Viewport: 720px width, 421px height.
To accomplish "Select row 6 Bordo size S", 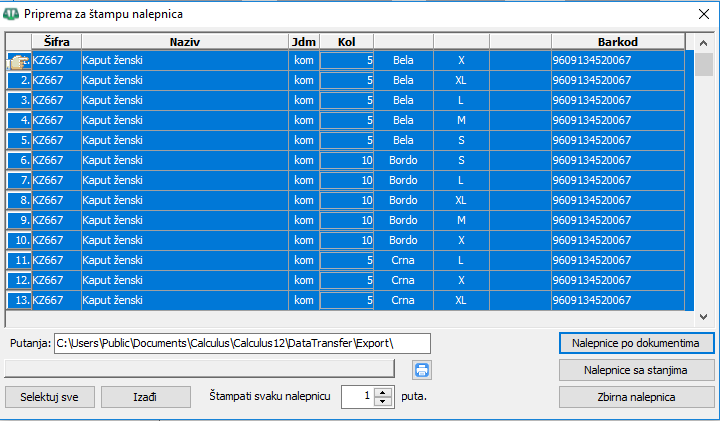I will [x=345, y=160].
